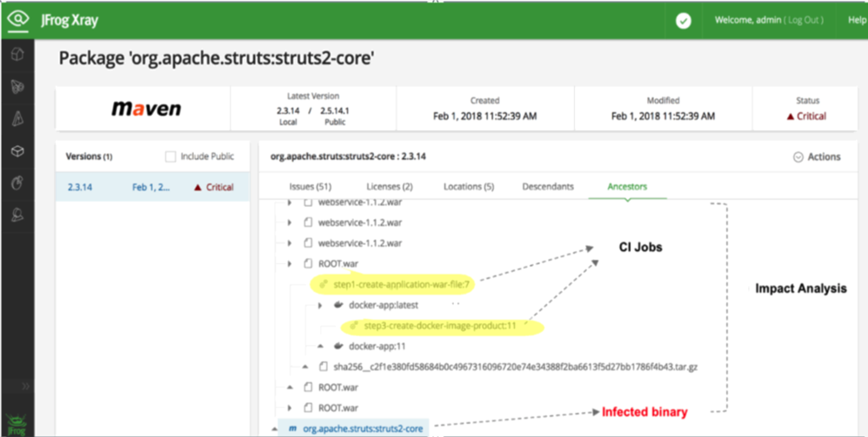868x437 pixels.
Task: Click the red triangle in the 2.3.14 row
Action: click(x=197, y=188)
